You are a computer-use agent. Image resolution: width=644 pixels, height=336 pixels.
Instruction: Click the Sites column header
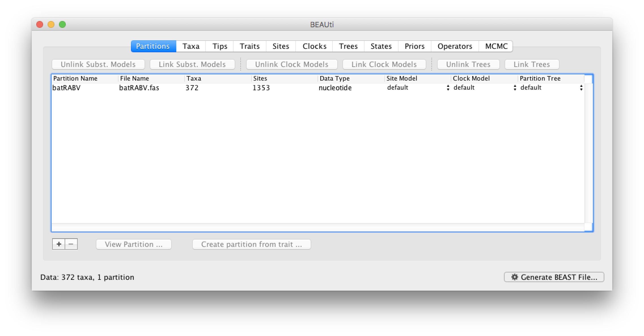click(x=285, y=79)
